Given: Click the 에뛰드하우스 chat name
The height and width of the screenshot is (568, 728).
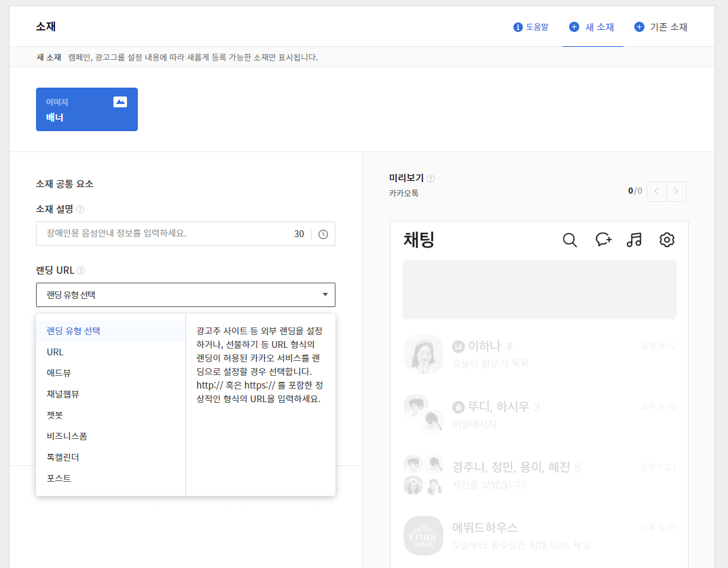Looking at the screenshot, I should click(x=485, y=528).
